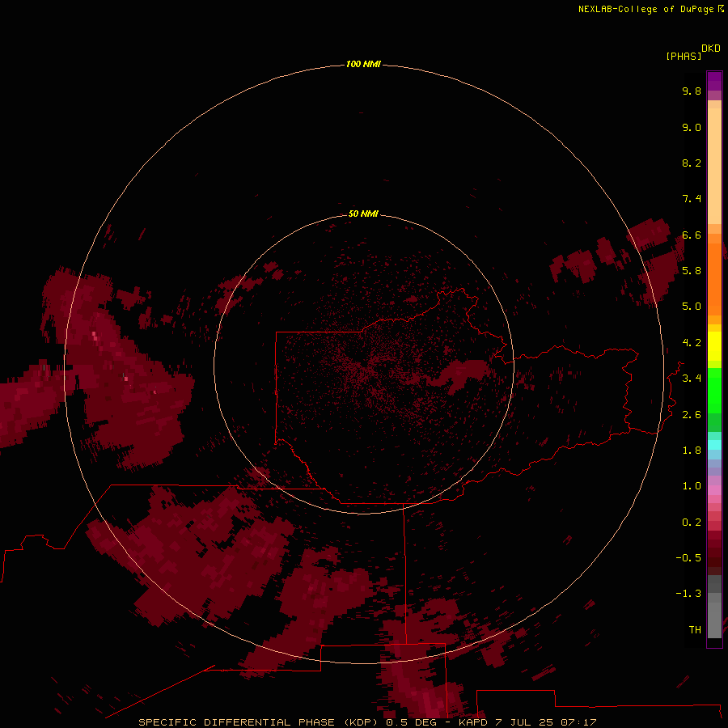This screenshot has height=728, width=728.
Task: Click the 0.2 color scale value
Action: (692, 523)
